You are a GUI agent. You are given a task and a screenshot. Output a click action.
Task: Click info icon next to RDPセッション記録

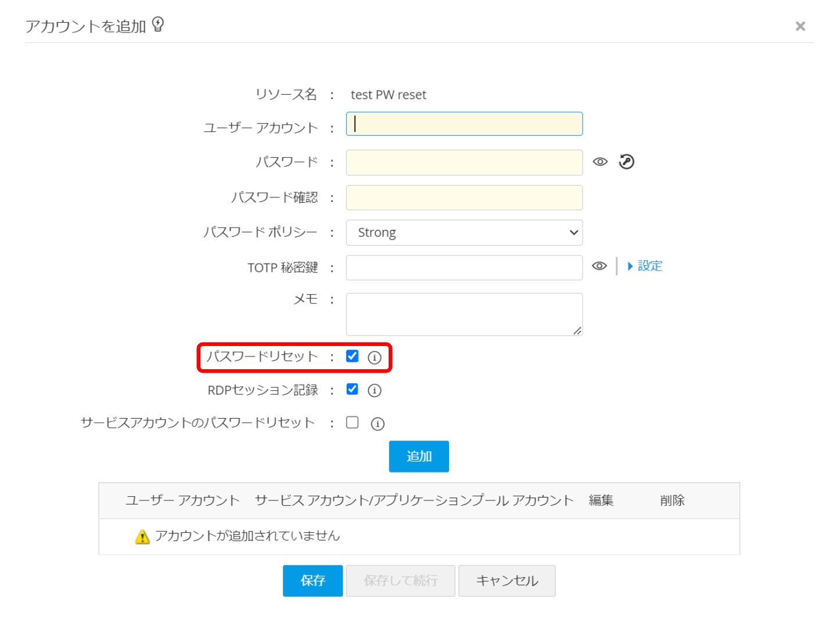click(375, 391)
